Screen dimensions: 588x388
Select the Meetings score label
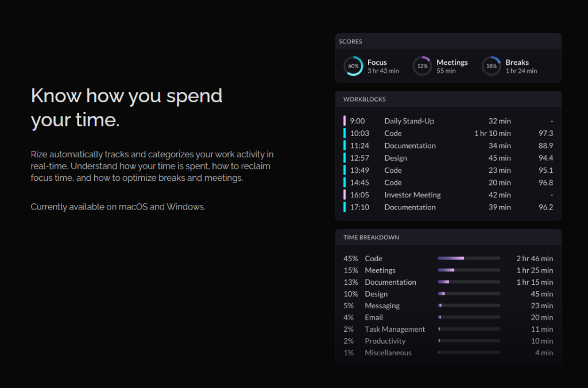[x=452, y=62]
